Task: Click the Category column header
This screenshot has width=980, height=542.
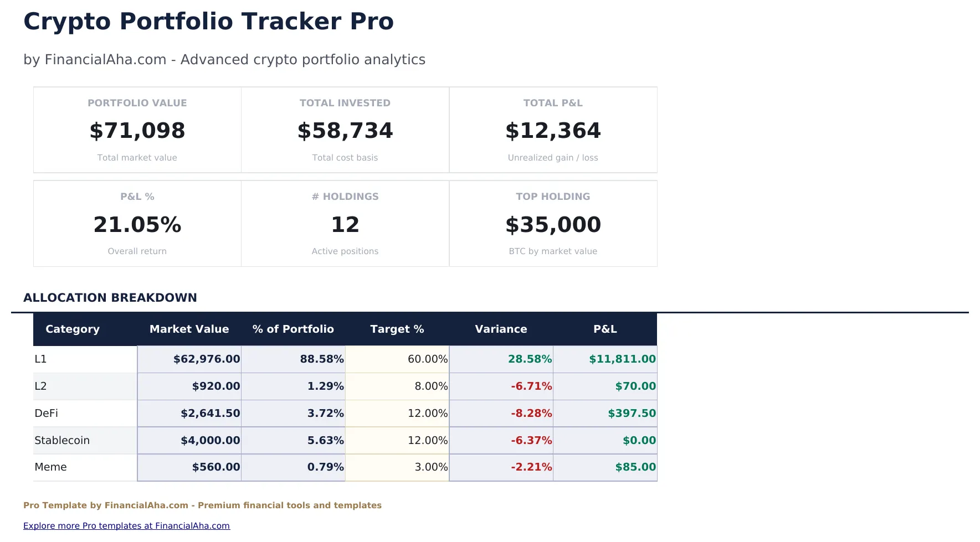Action: (73, 329)
